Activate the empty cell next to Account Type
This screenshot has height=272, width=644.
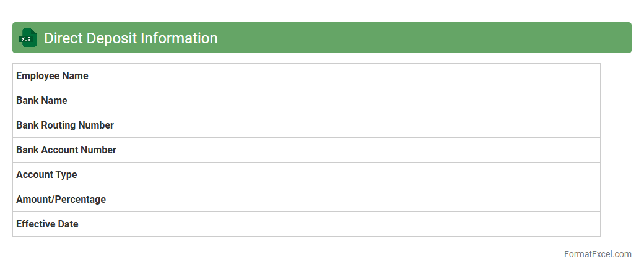pyautogui.click(x=582, y=175)
